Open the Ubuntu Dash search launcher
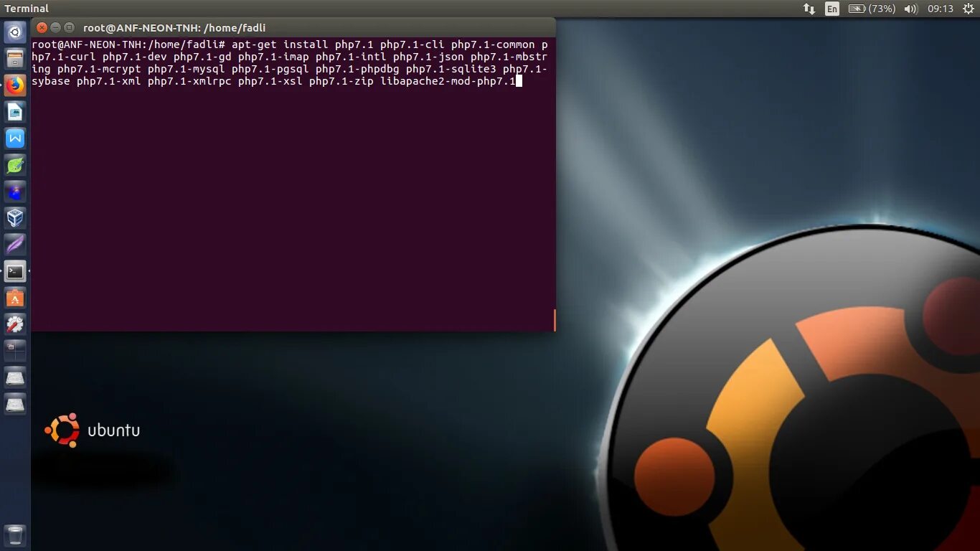The width and height of the screenshot is (980, 551). tap(15, 32)
